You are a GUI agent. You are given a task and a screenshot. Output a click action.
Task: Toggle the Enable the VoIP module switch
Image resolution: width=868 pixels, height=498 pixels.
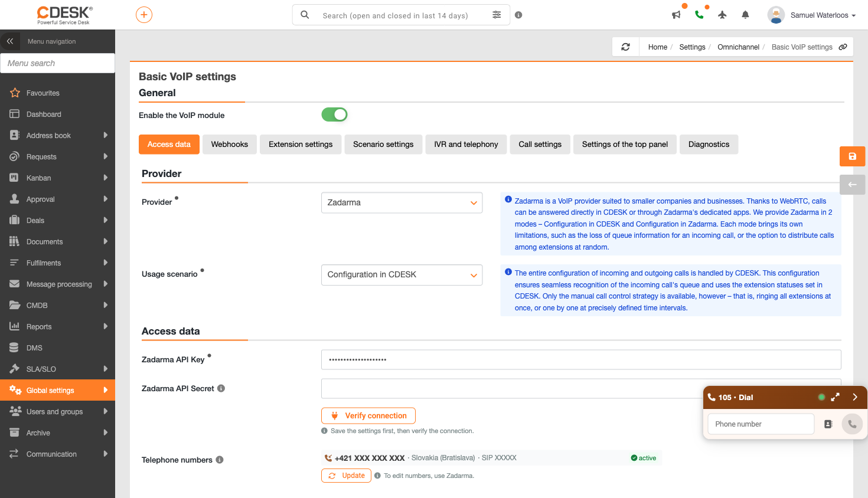coord(334,114)
